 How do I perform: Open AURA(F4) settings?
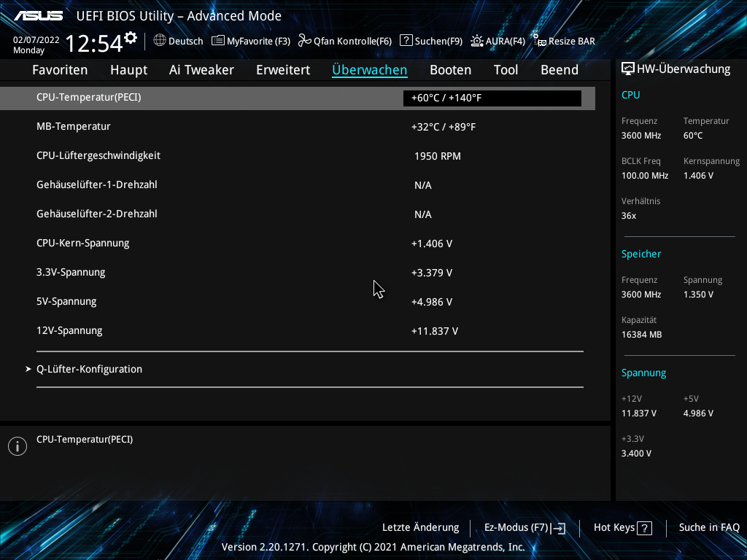point(506,42)
